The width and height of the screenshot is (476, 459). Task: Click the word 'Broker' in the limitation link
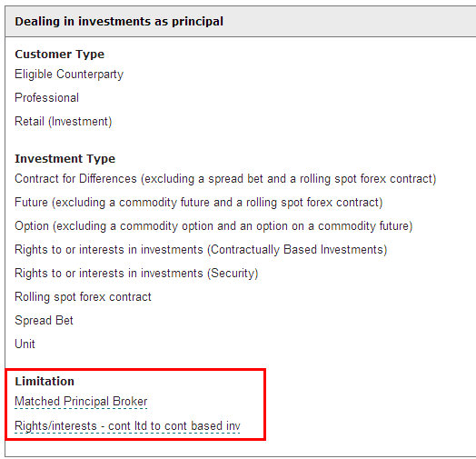pos(130,401)
